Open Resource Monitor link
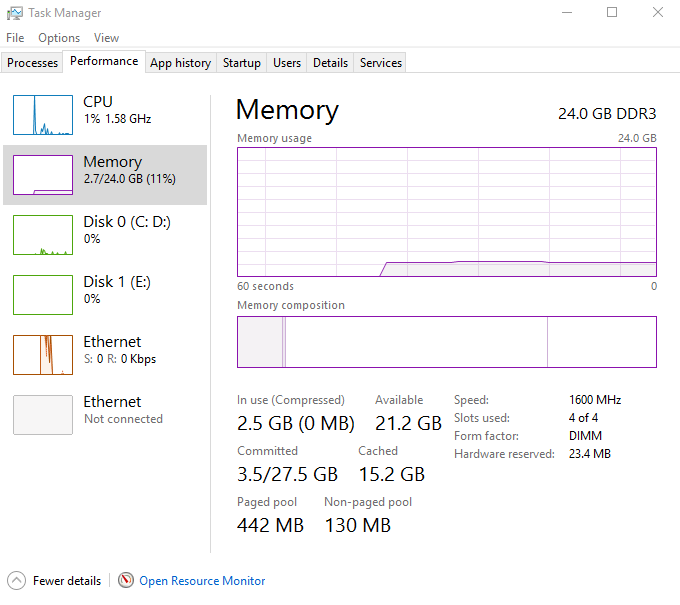 click(202, 581)
